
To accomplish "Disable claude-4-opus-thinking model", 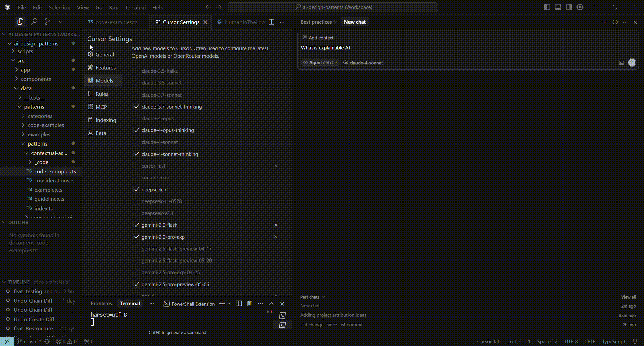I will point(137,130).
